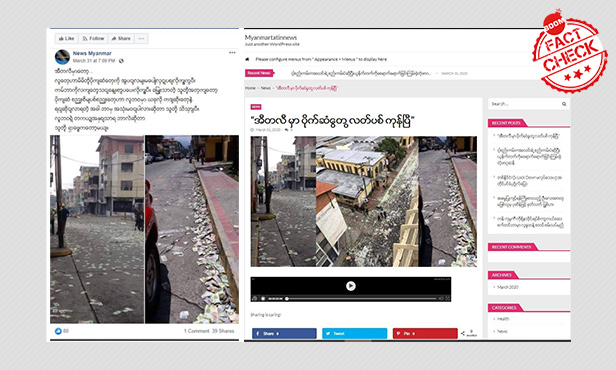The width and height of the screenshot is (616, 370).
Task: Play the embedded video
Action: click(351, 286)
